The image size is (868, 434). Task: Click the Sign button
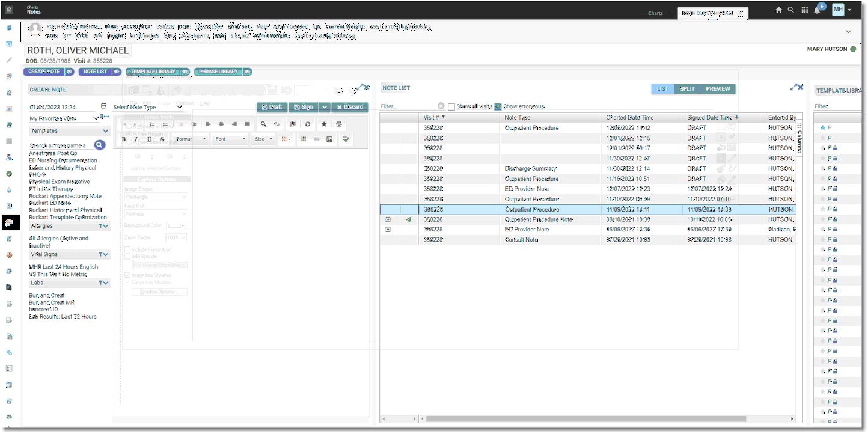[x=303, y=107]
